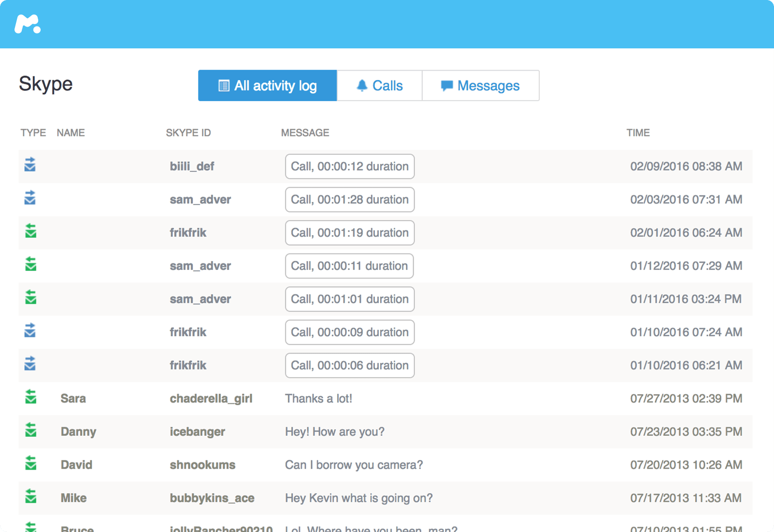
Task: Select frikfrik in the 06:21 AM row
Action: pos(188,365)
